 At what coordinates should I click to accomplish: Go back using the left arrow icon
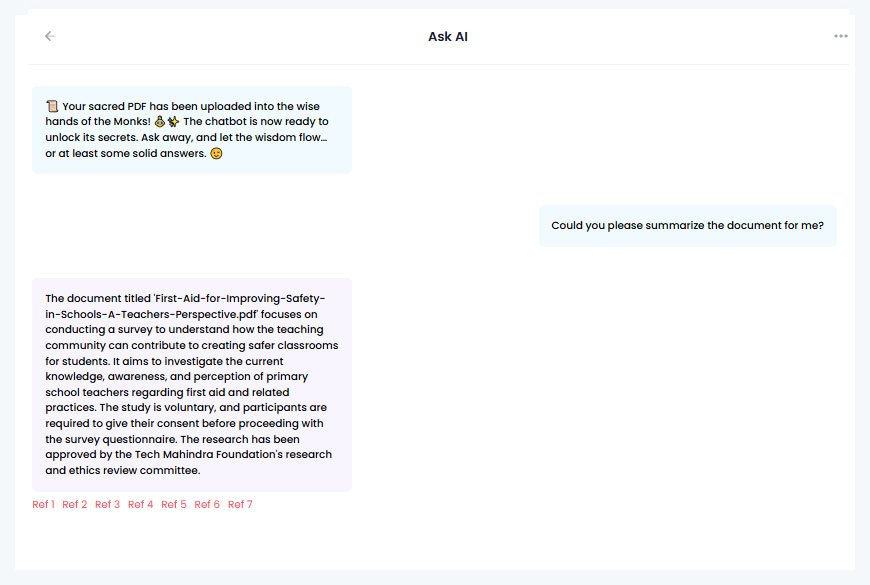50,36
